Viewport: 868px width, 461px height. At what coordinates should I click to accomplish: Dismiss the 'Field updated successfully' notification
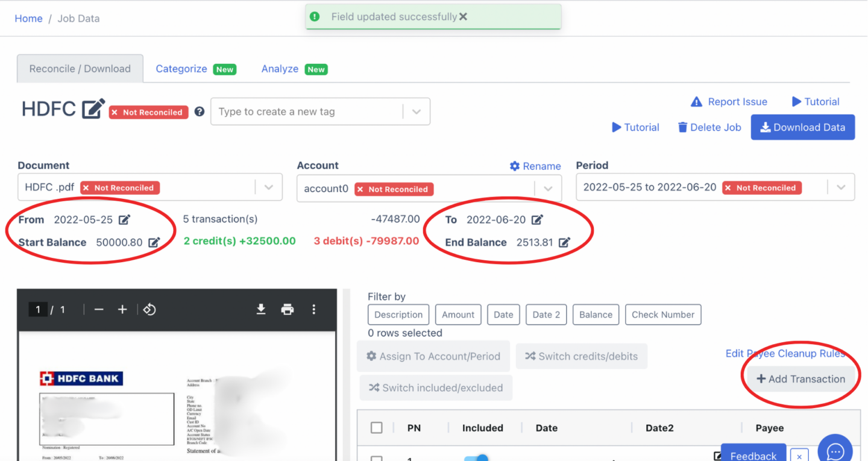463,17
